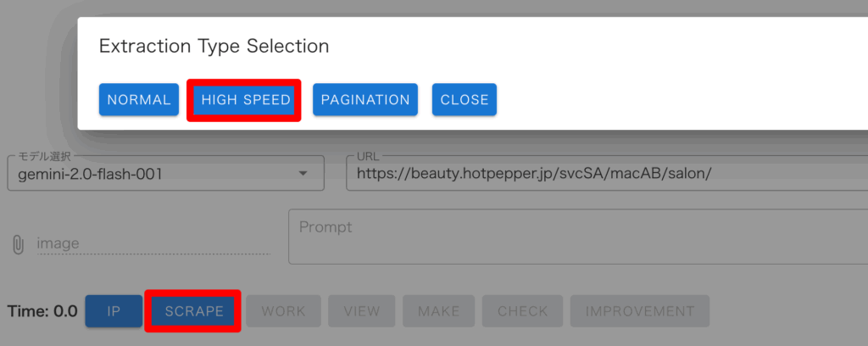Click the WORK button

283,311
